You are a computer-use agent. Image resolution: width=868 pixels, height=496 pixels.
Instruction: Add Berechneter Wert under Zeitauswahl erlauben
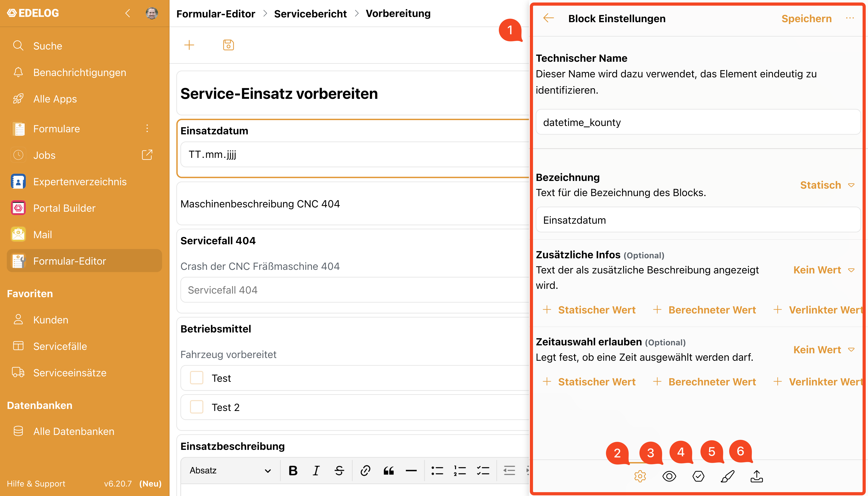pyautogui.click(x=704, y=382)
